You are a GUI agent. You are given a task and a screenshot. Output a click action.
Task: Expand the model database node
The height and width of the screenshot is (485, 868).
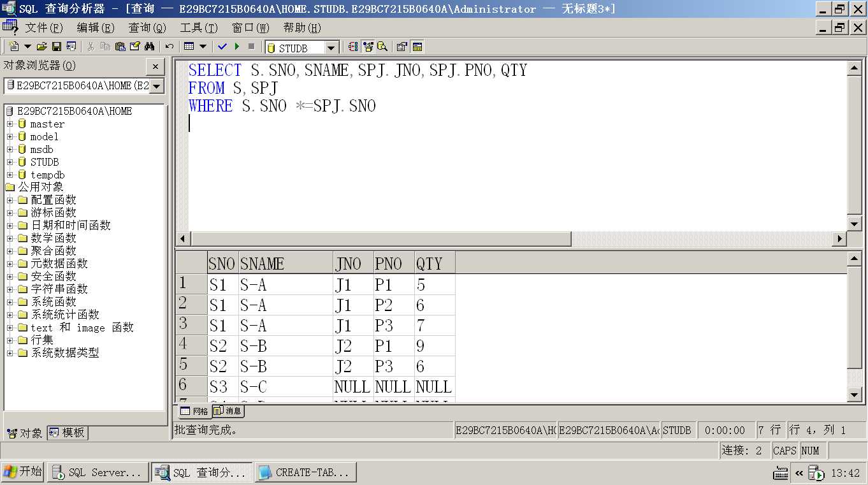point(10,136)
